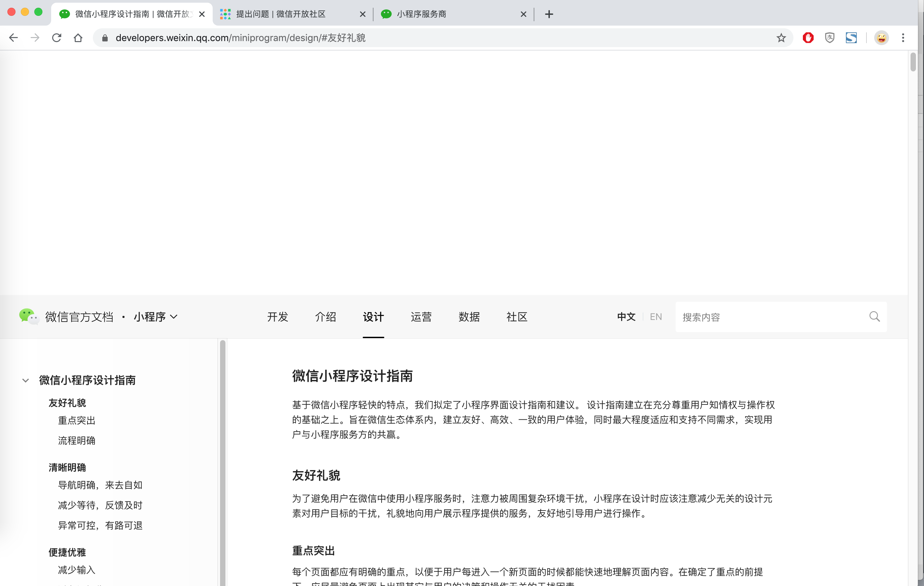This screenshot has height=586, width=924.
Task: Open Chrome three-dot menu
Action: pyautogui.click(x=903, y=38)
